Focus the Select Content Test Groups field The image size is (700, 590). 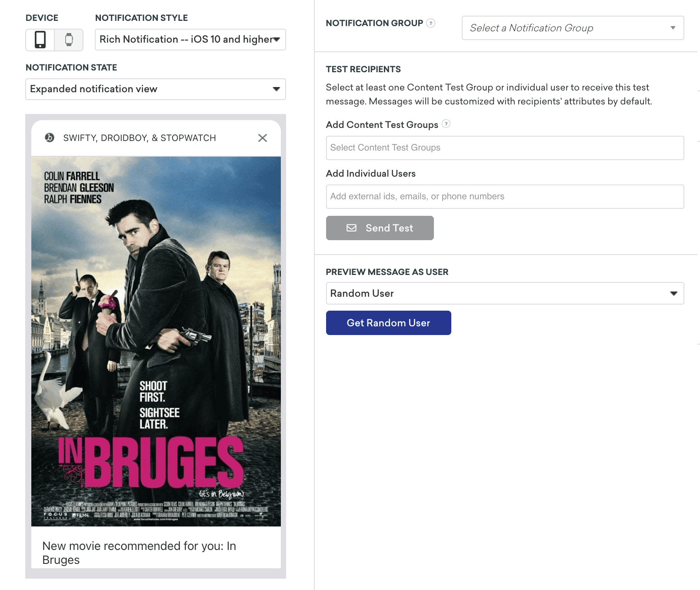coord(504,148)
